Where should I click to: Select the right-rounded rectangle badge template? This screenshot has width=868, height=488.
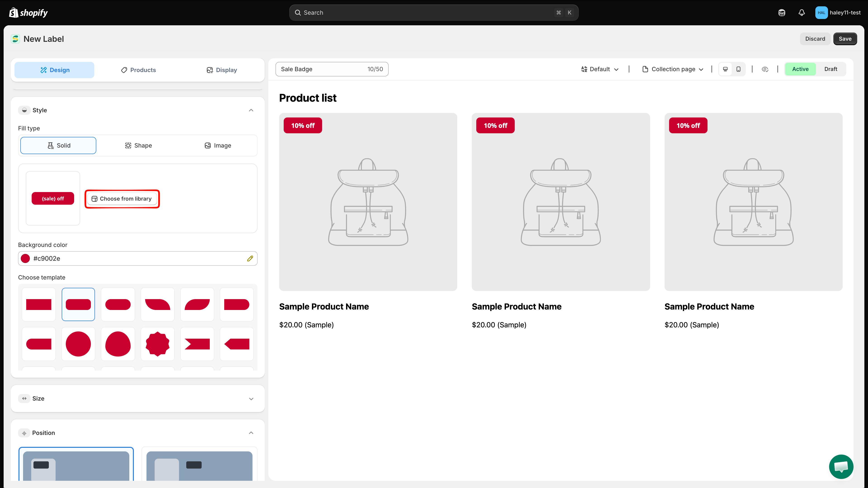tap(236, 304)
